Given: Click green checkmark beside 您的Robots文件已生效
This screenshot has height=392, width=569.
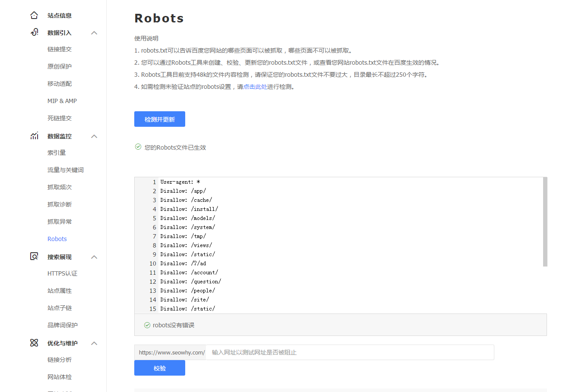Looking at the screenshot, I should tap(138, 147).
